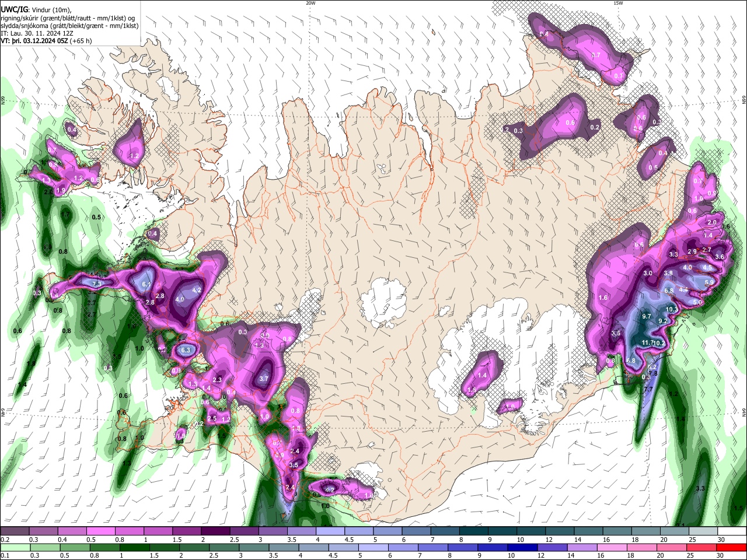
Task: Click the 'VT: þri. 03.12.2024 05Z (+65 h)' line
Action: [x=46, y=41]
